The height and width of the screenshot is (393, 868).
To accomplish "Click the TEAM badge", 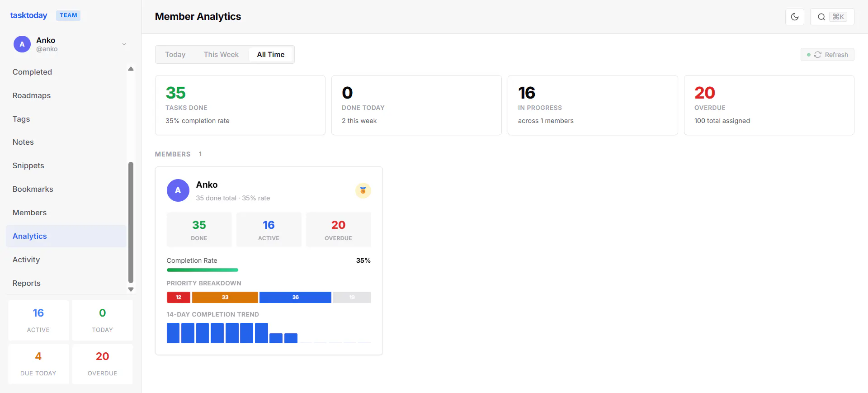I will 68,15.
